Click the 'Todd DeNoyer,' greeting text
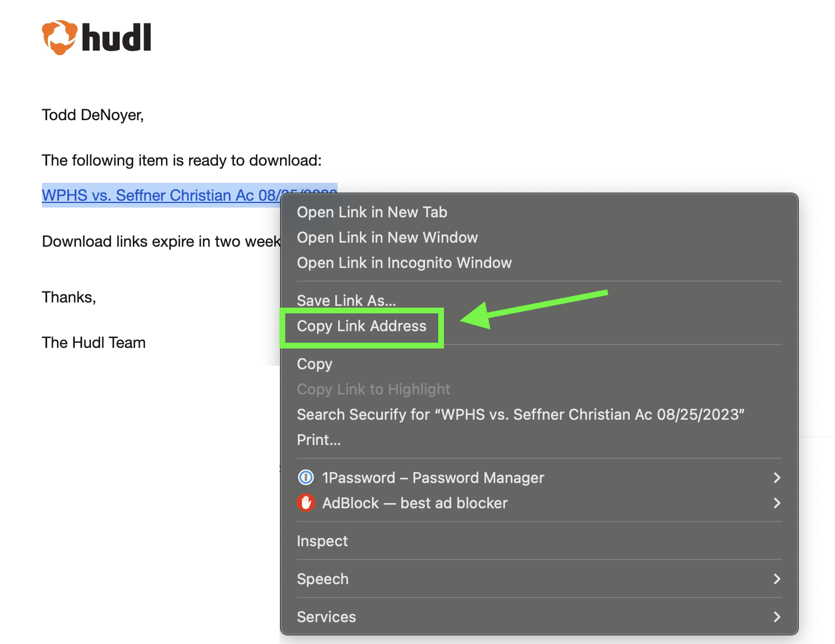The height and width of the screenshot is (644, 835). [93, 115]
